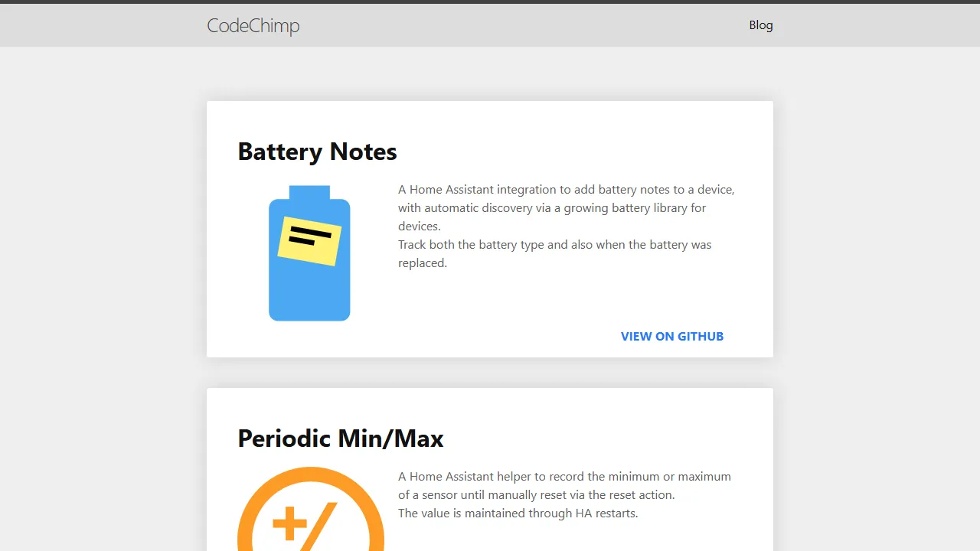Click the sentence about tracking battery replacement
This screenshot has height=551, width=980.
pos(554,253)
